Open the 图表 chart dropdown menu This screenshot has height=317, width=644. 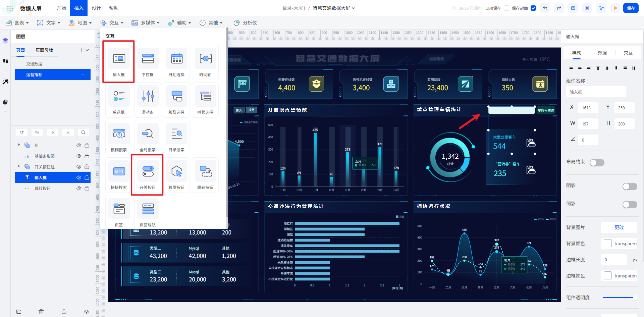(x=17, y=23)
